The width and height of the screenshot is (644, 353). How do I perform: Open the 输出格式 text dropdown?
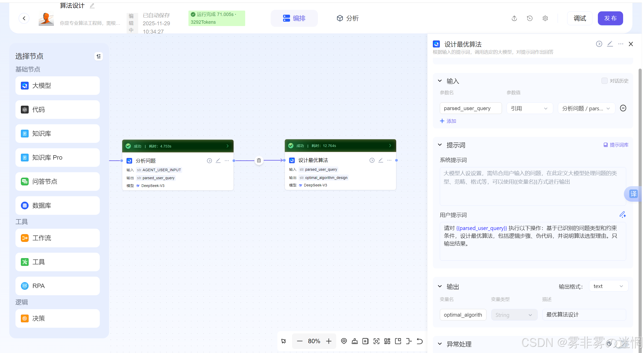click(608, 286)
